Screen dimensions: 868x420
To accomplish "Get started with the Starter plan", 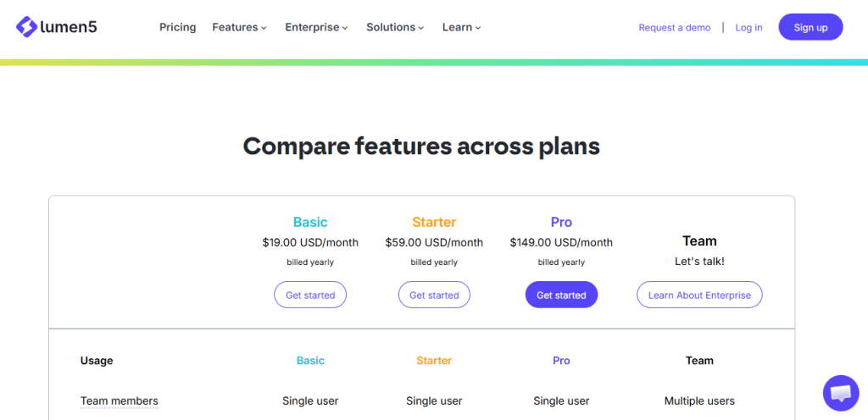I will pos(434,295).
